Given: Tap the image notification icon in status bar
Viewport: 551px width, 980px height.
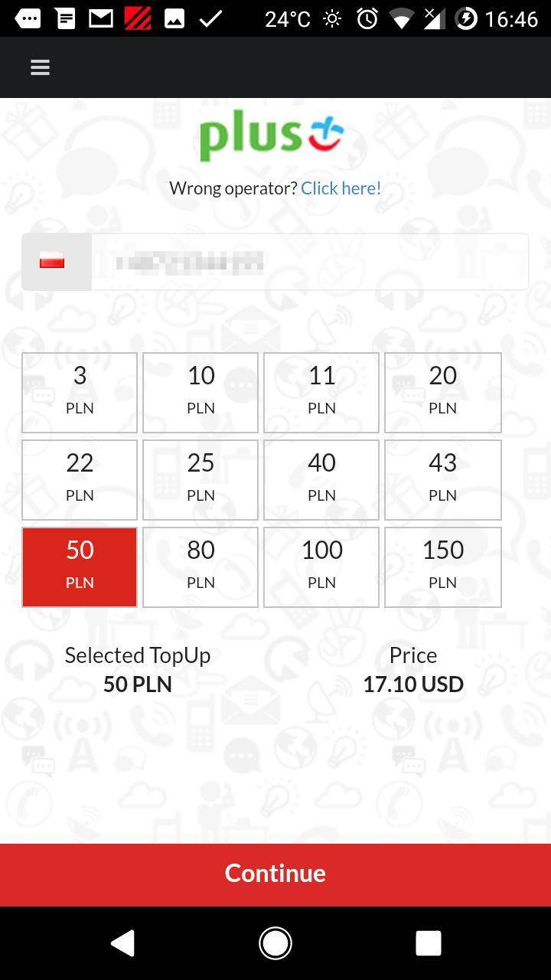Looking at the screenshot, I should 174,18.
